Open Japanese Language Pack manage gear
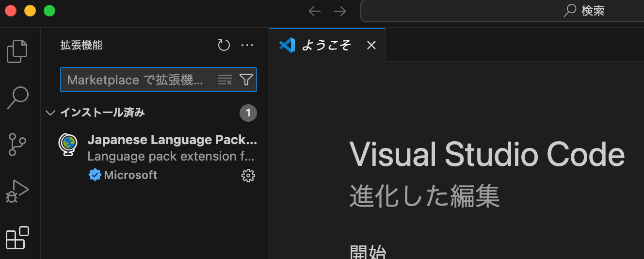This screenshot has height=259, width=644. pos(248,176)
